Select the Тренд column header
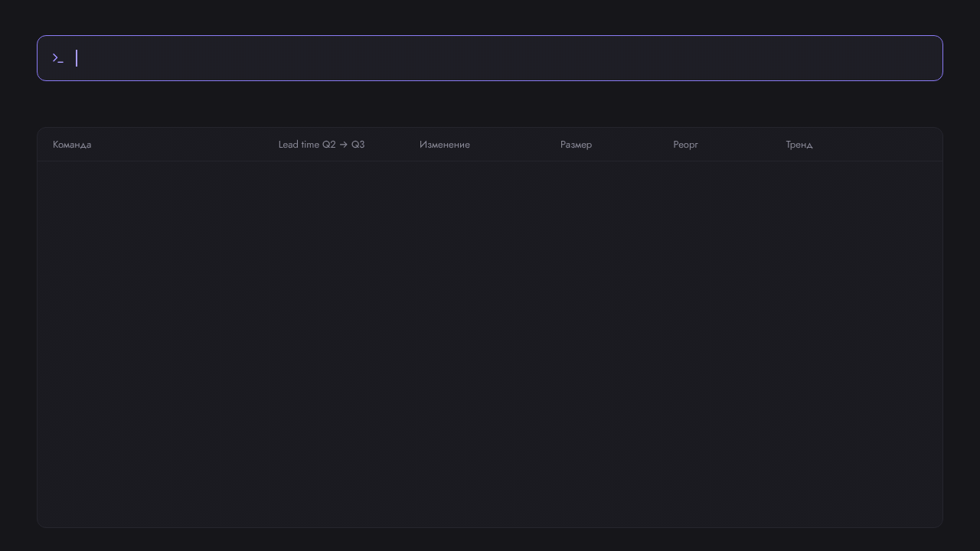 tap(799, 145)
